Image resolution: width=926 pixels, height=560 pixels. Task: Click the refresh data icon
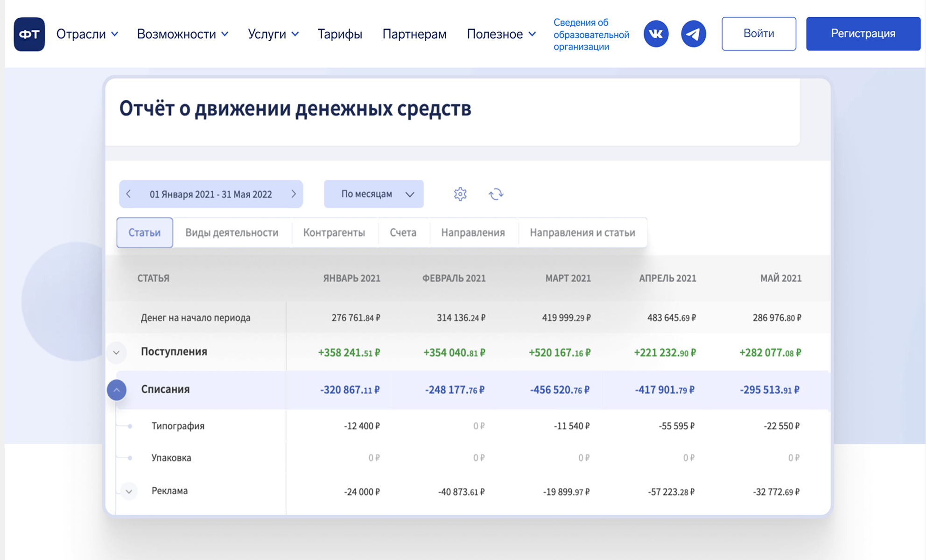point(496,194)
